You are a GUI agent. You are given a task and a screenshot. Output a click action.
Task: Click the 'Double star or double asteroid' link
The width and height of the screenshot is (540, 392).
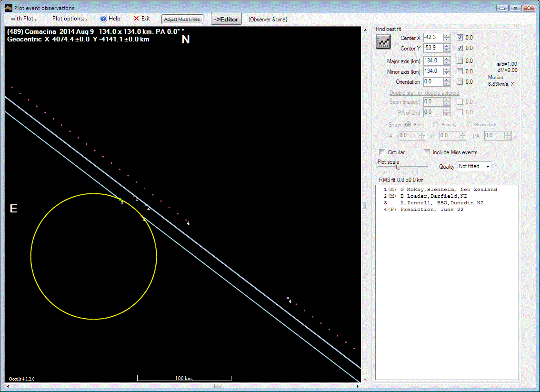pyautogui.click(x=424, y=93)
